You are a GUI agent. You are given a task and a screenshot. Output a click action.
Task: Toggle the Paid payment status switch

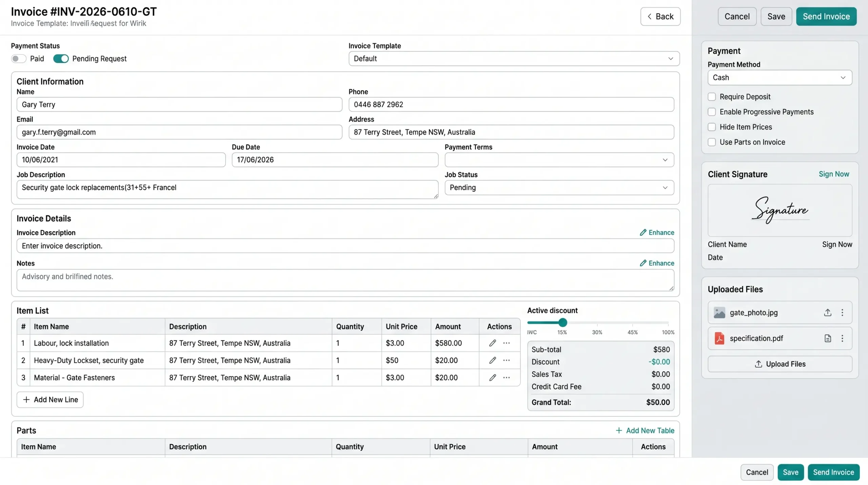pos(19,59)
